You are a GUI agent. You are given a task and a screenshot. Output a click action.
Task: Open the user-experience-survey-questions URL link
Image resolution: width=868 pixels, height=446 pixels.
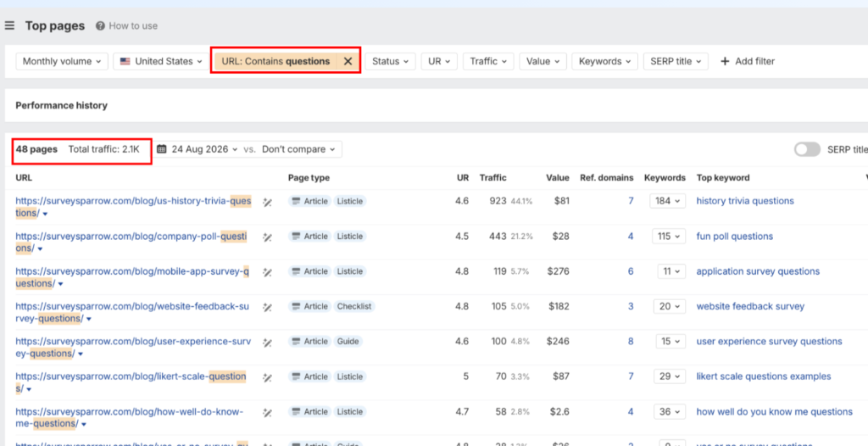click(133, 348)
